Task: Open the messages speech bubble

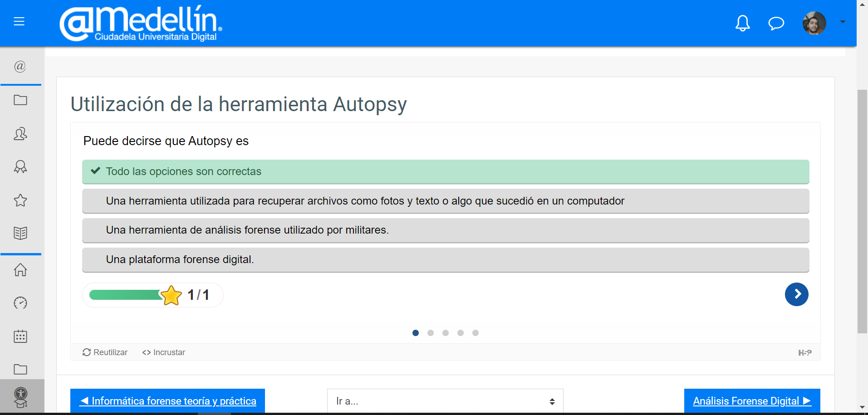Action: point(776,23)
